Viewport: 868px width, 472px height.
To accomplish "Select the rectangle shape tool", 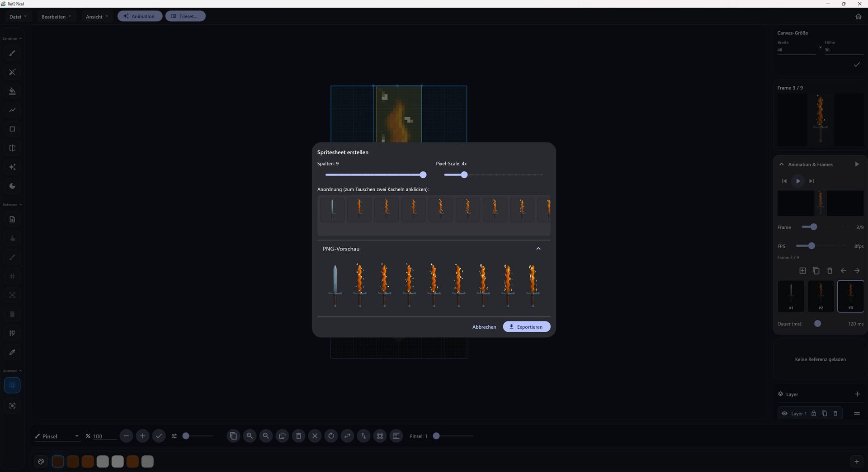I will [x=12, y=129].
